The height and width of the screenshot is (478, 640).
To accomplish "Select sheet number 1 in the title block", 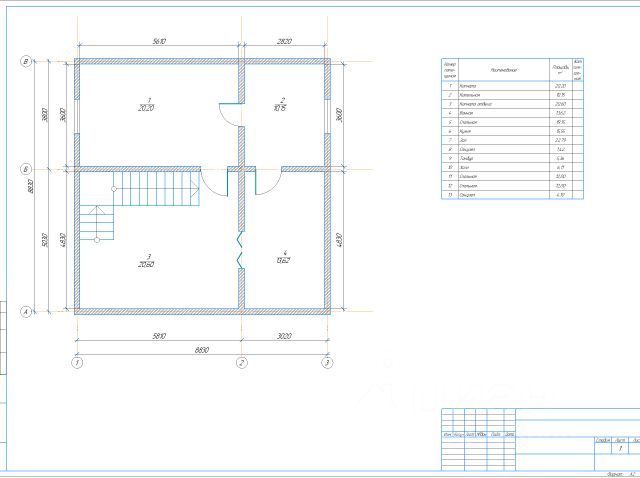I will 620,449.
